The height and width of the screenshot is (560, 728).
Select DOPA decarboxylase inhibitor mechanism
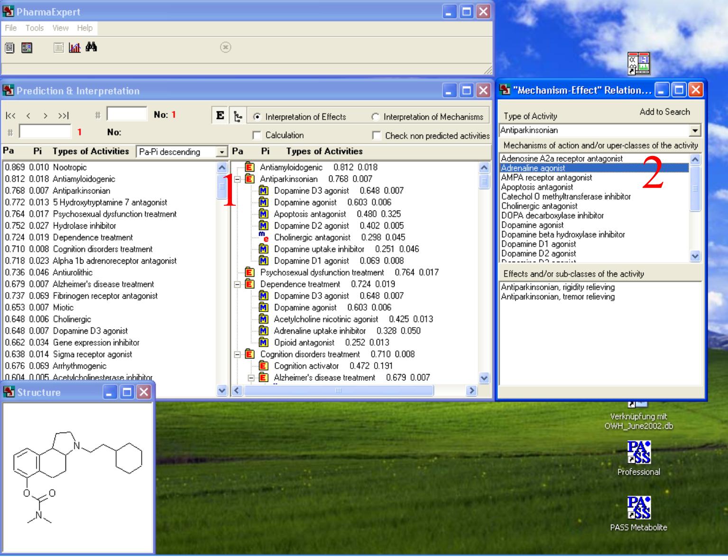(595, 216)
